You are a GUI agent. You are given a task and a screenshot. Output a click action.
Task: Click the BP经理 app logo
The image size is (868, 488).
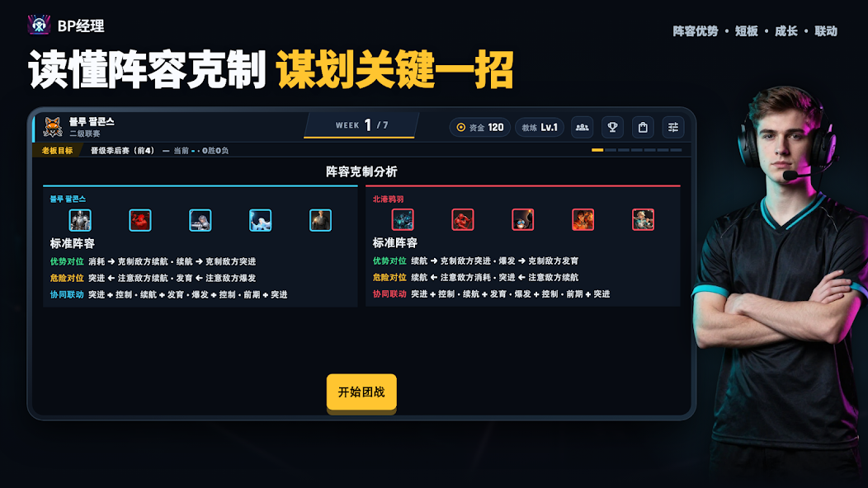(40, 26)
